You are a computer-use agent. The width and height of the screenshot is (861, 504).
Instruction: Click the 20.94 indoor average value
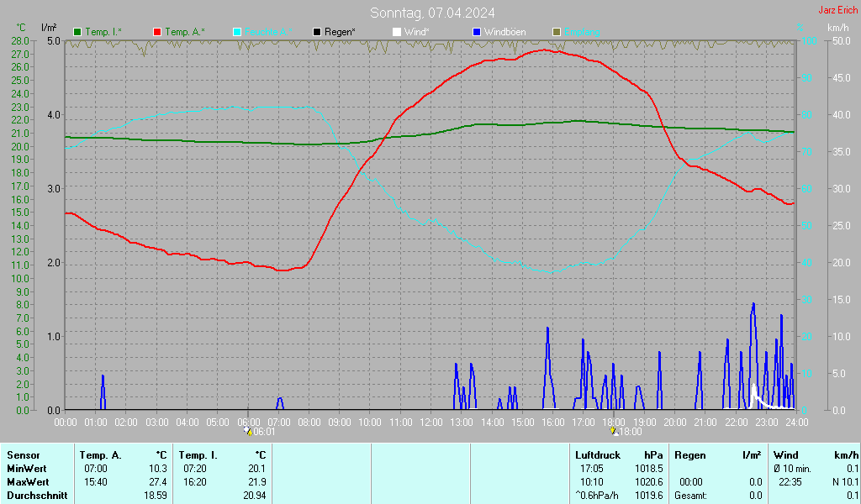255,496
